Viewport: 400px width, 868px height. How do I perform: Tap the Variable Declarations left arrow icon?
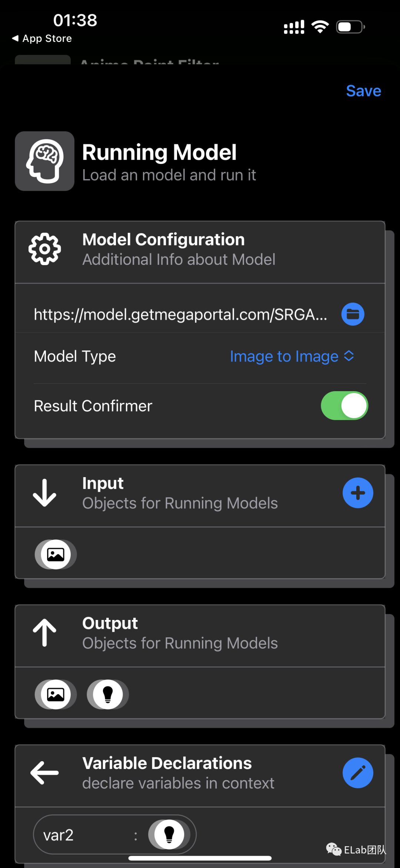[x=44, y=773]
